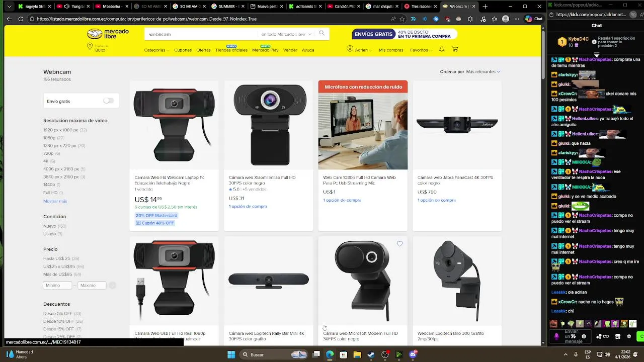Viewport: 644px width, 362px height.
Task: Open Edge three-dots settings menu
Action: tap(516, 19)
